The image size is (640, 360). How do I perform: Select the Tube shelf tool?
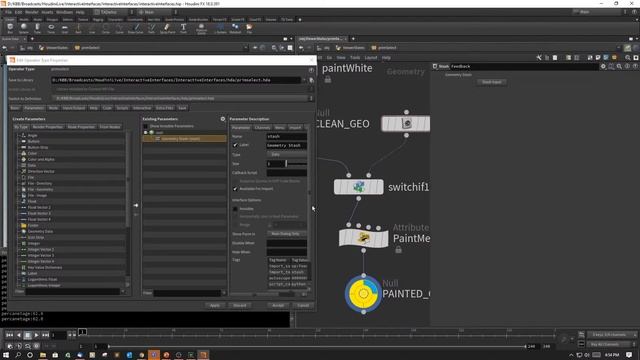pyautogui.click(x=37, y=28)
